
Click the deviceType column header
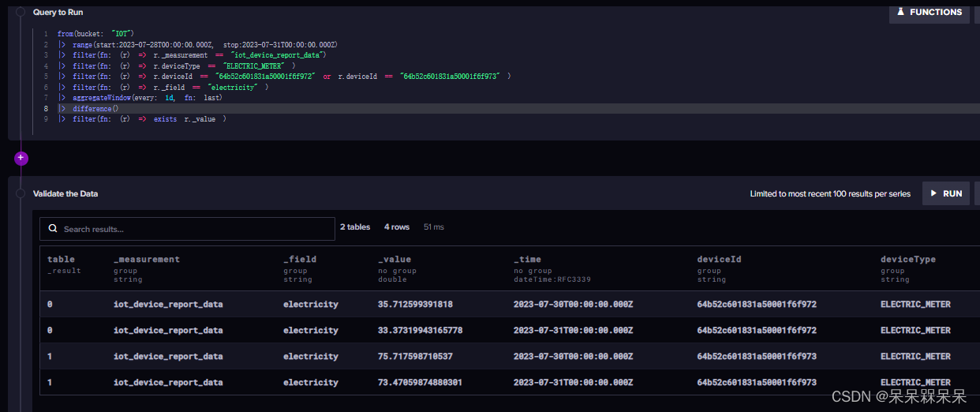908,259
